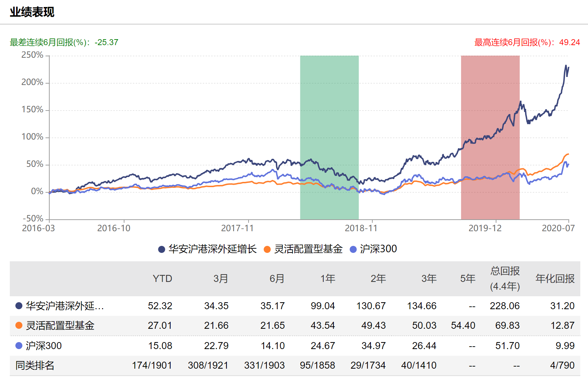Click the 年化回报 column header

[555, 279]
